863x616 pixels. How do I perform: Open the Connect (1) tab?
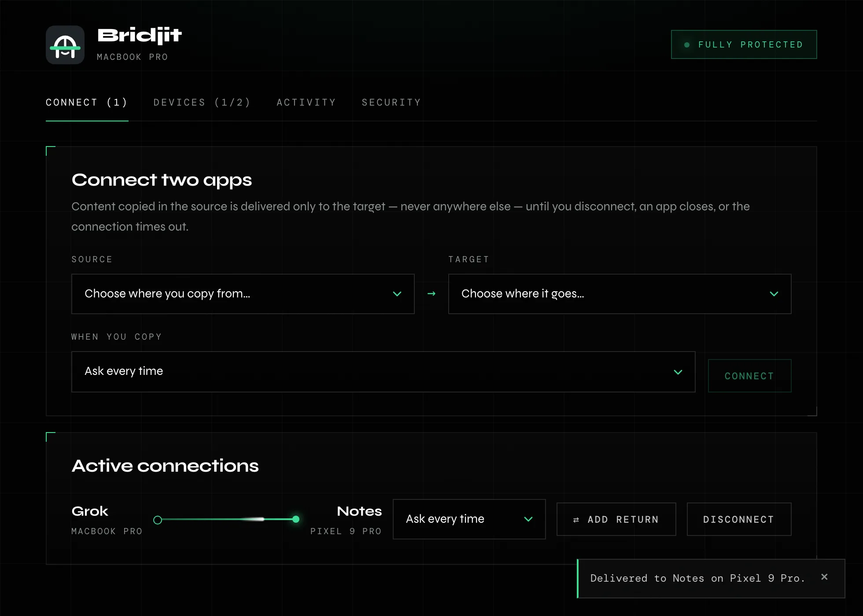87,103
